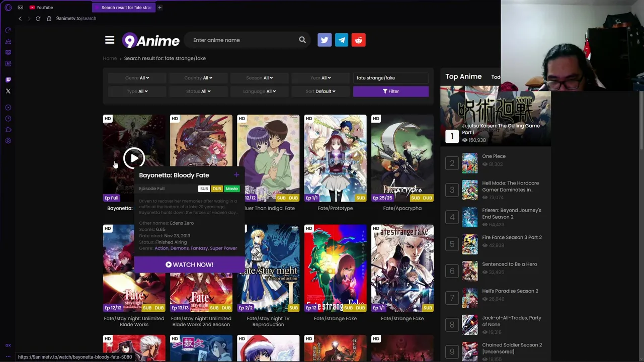Open Fate/Prototype poster thumbnail
Viewport: 644px width, 362px height.
pos(336,158)
